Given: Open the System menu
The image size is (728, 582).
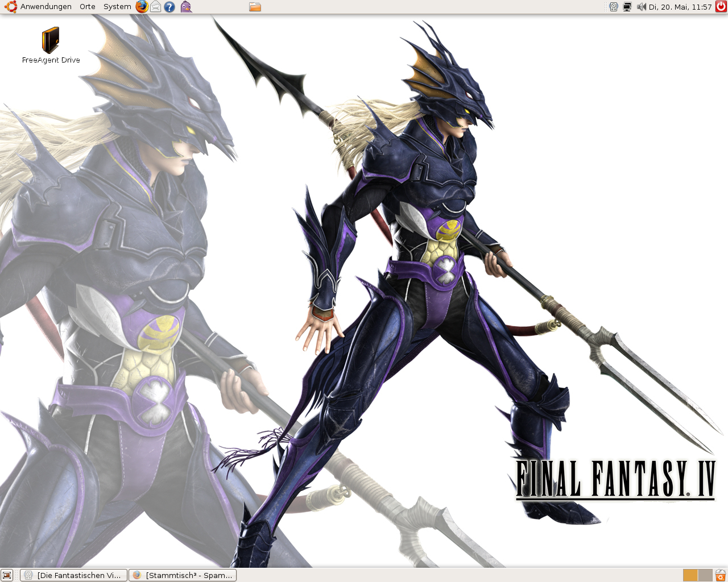Looking at the screenshot, I should coord(117,7).
